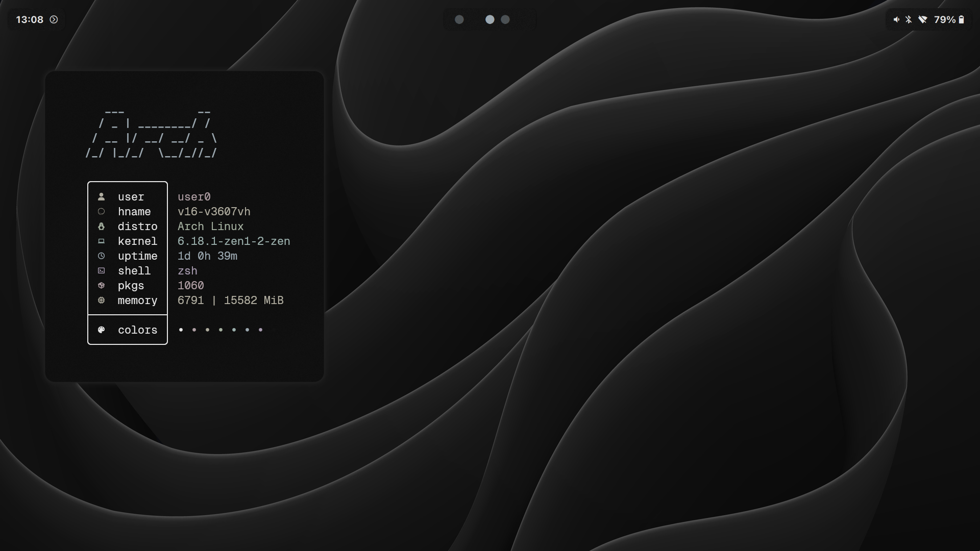This screenshot has height=551, width=980.
Task: Click the circle icon next to hname
Action: point(101,211)
